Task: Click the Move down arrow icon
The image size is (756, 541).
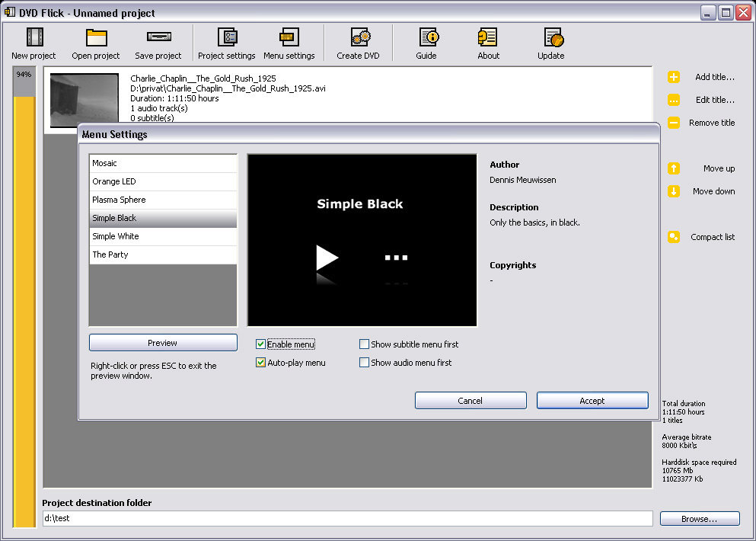Action: (x=674, y=191)
